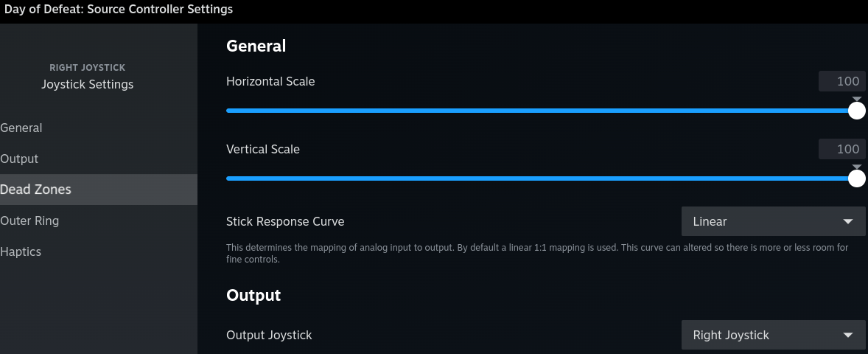
Task: Click the Joystick Settings sidebar heading
Action: (x=88, y=84)
